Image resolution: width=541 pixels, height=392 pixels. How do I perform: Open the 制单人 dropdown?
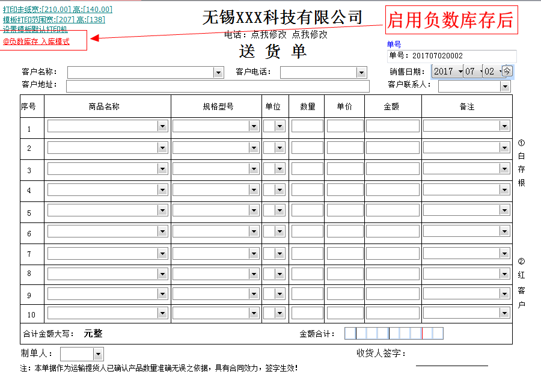99,355
